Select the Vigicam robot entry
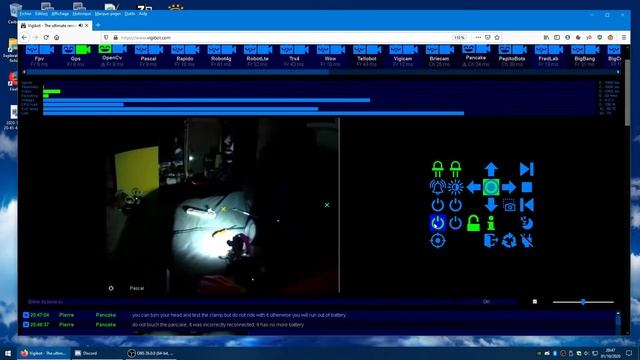The height and width of the screenshot is (360, 640). [403, 56]
